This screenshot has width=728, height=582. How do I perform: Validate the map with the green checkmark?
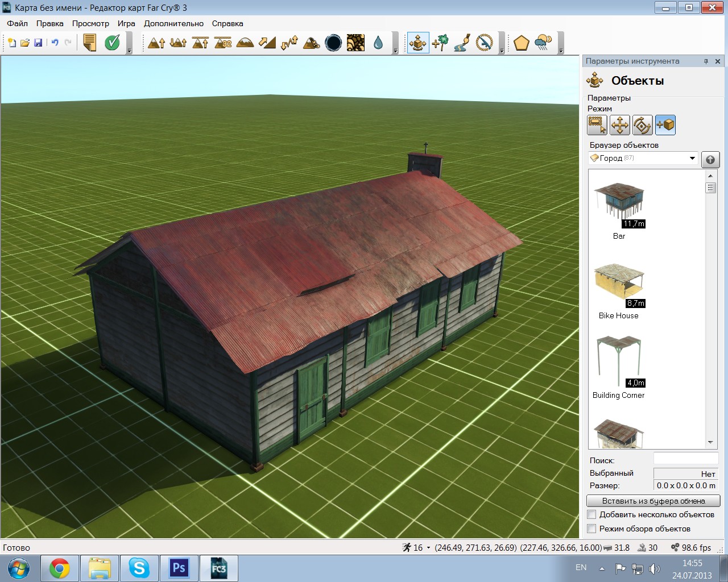click(x=113, y=43)
